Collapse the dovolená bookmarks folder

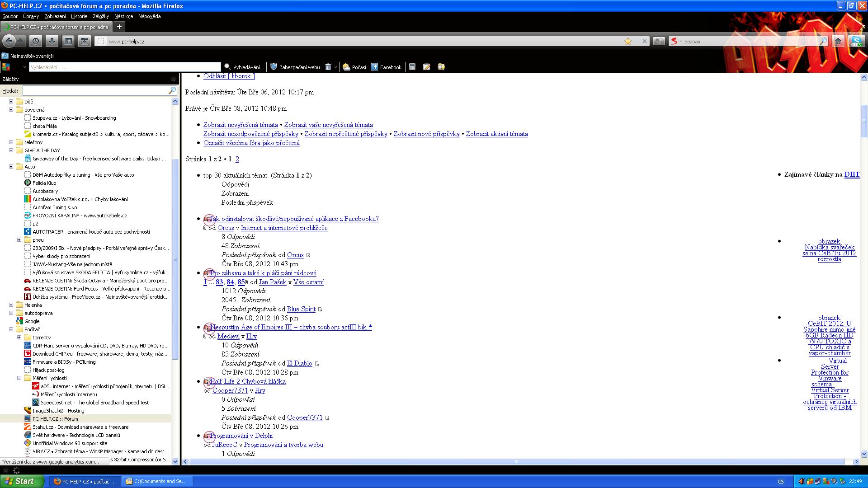(11, 110)
